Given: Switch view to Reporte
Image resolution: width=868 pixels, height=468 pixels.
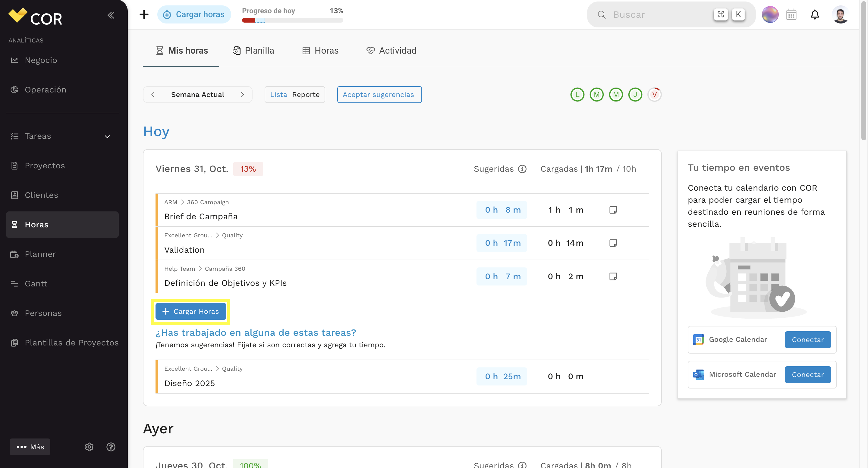Looking at the screenshot, I should point(306,95).
